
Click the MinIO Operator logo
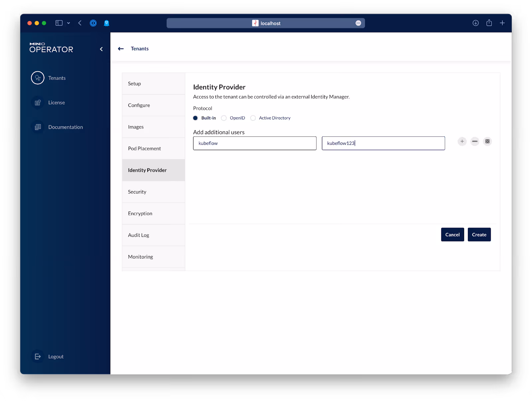tap(51, 48)
